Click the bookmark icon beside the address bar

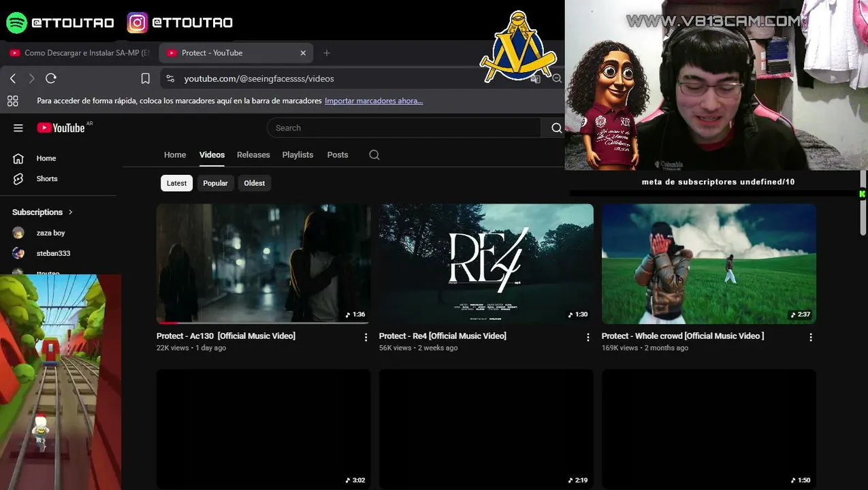pyautogui.click(x=145, y=79)
